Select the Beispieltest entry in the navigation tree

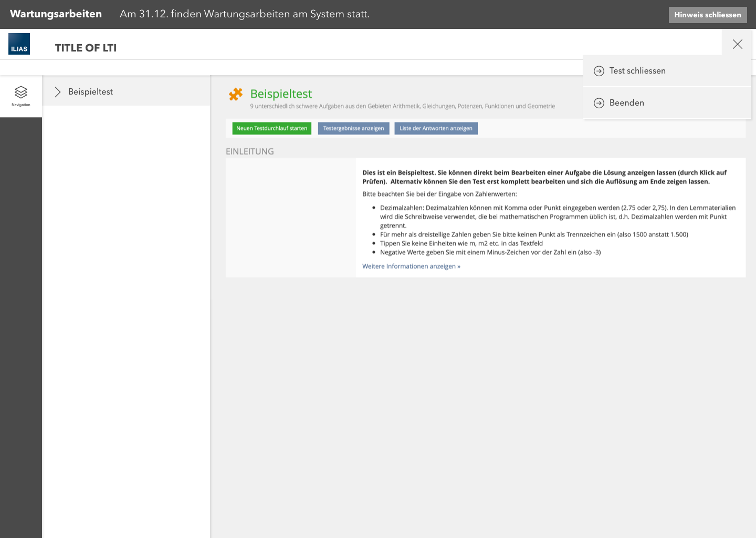90,92
